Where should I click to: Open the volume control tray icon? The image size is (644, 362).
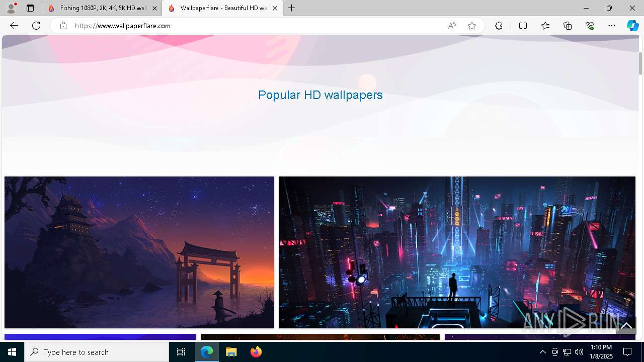click(x=579, y=352)
